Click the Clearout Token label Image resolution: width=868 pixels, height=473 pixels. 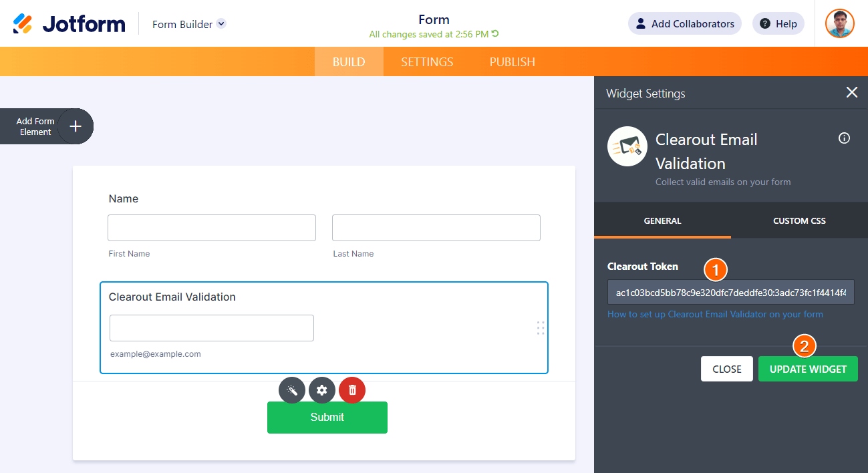click(x=643, y=266)
